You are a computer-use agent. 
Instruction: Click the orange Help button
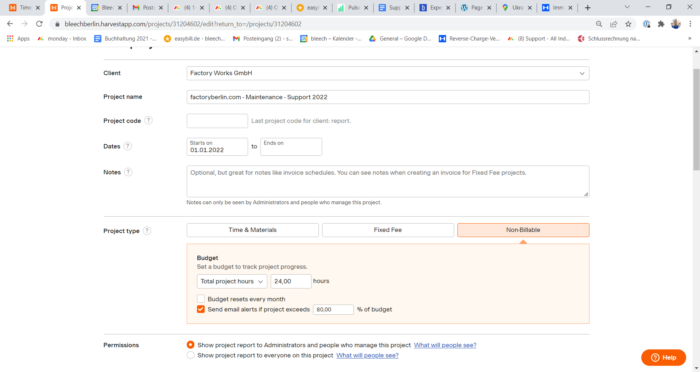[663, 357]
